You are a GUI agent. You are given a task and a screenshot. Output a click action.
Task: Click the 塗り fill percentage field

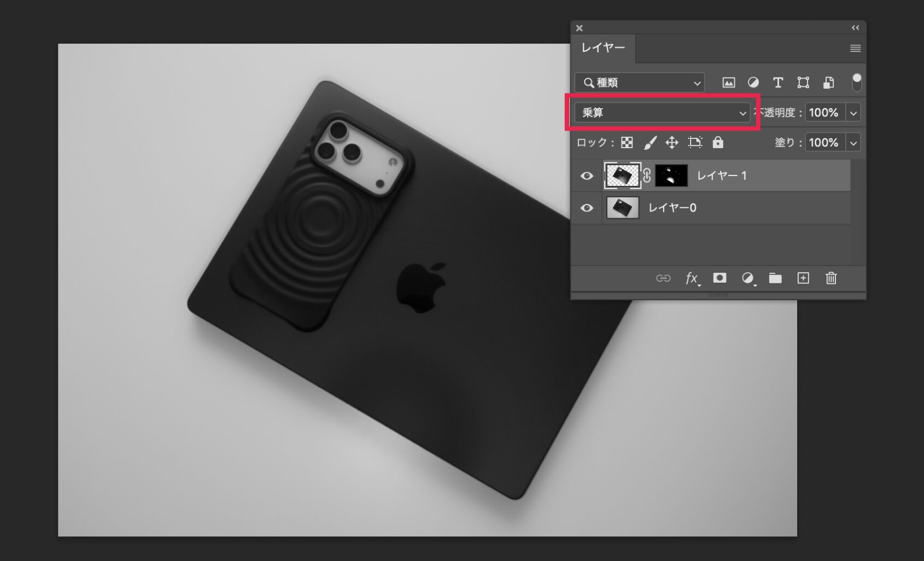[x=824, y=143]
